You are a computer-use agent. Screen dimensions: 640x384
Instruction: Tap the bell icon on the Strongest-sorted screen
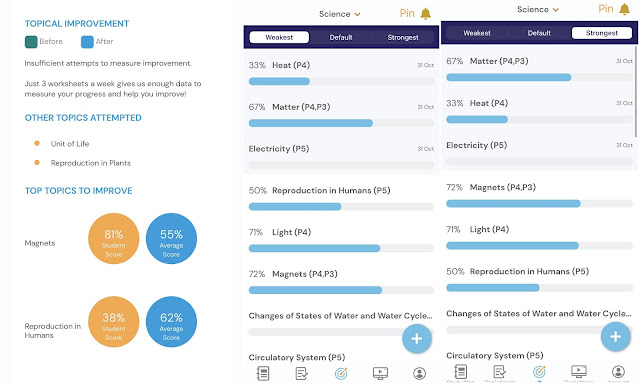(624, 9)
